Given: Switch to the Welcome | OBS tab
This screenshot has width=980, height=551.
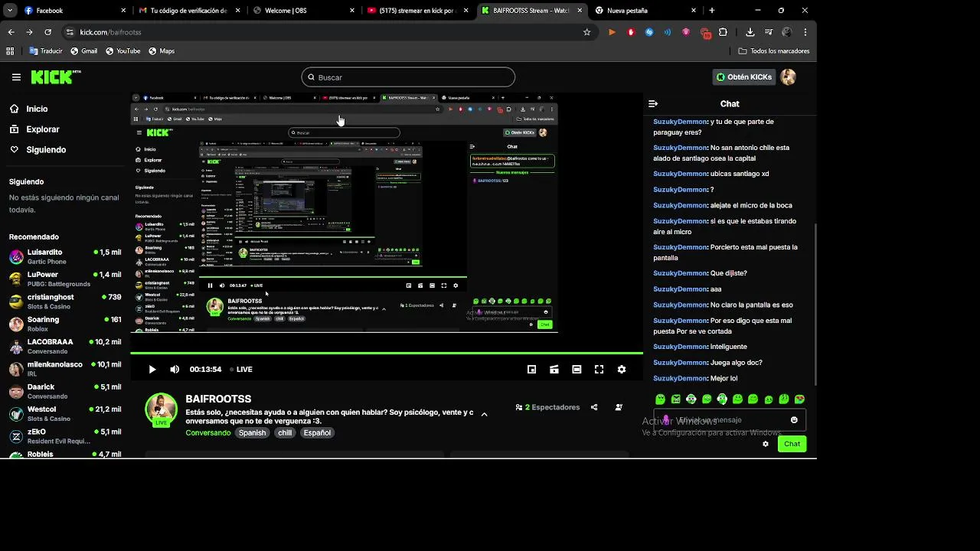Looking at the screenshot, I should pyautogui.click(x=304, y=11).
